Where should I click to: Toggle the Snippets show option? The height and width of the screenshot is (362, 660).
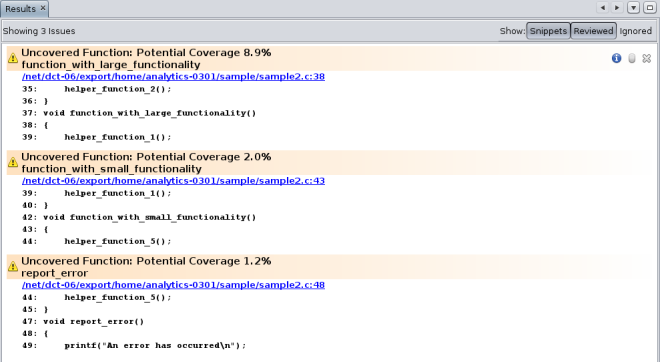(x=548, y=31)
